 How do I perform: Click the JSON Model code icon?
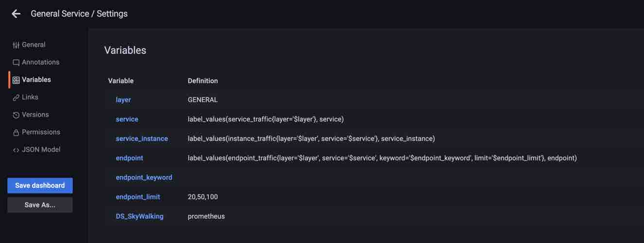pyautogui.click(x=16, y=150)
